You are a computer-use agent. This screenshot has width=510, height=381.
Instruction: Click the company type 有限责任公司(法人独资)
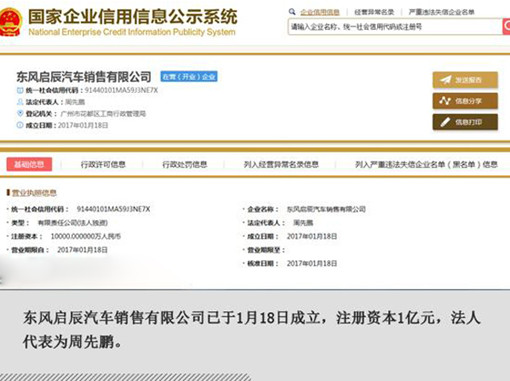coord(73,223)
